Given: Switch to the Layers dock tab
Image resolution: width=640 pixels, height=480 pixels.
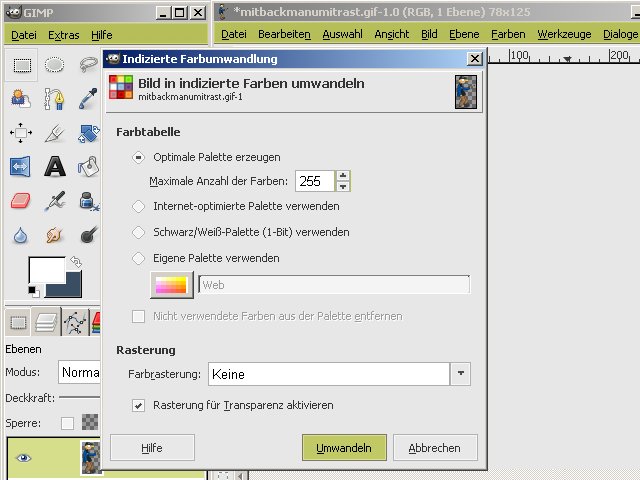Looking at the screenshot, I should coord(46,322).
